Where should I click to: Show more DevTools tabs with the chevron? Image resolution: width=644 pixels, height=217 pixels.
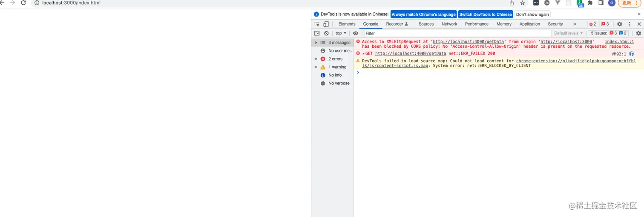pyautogui.click(x=575, y=24)
